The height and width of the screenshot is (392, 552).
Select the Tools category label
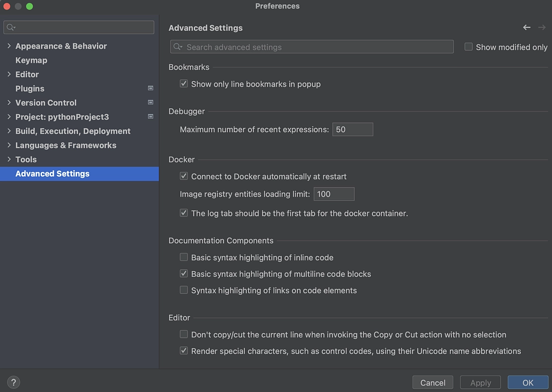coord(26,160)
